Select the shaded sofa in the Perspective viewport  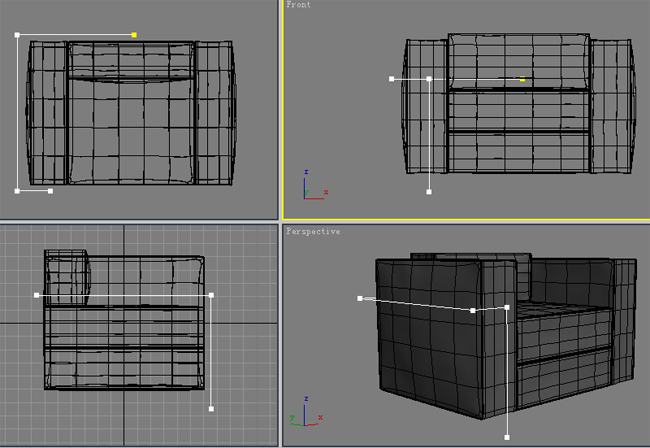[x=506, y=336]
